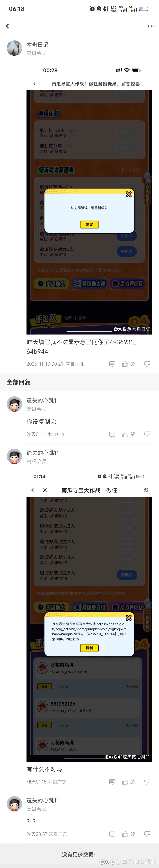Reply to the '你没复制完' comment via comment icon

112,434
